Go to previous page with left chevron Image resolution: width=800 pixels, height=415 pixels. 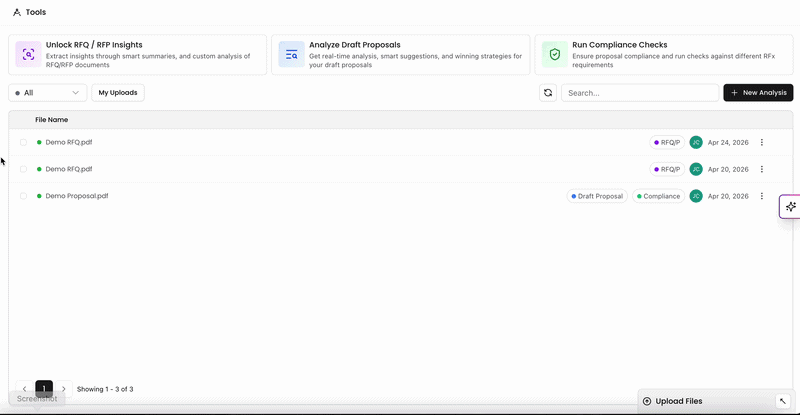pos(24,389)
